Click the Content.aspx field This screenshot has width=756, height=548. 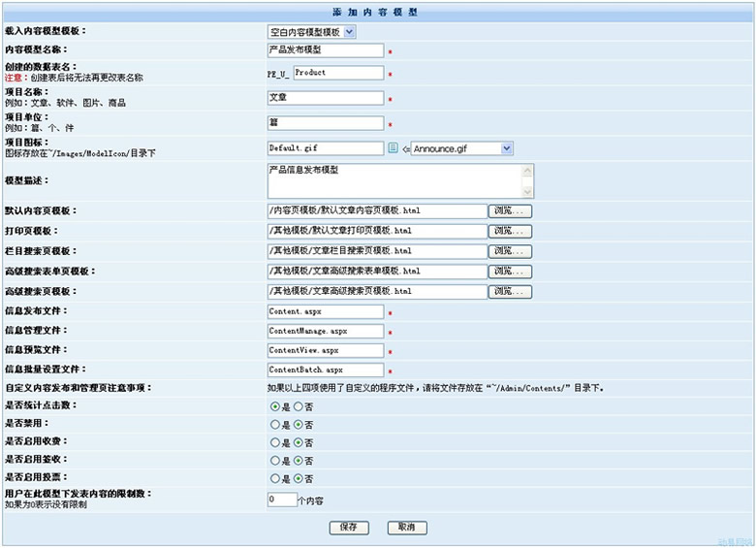click(326, 311)
